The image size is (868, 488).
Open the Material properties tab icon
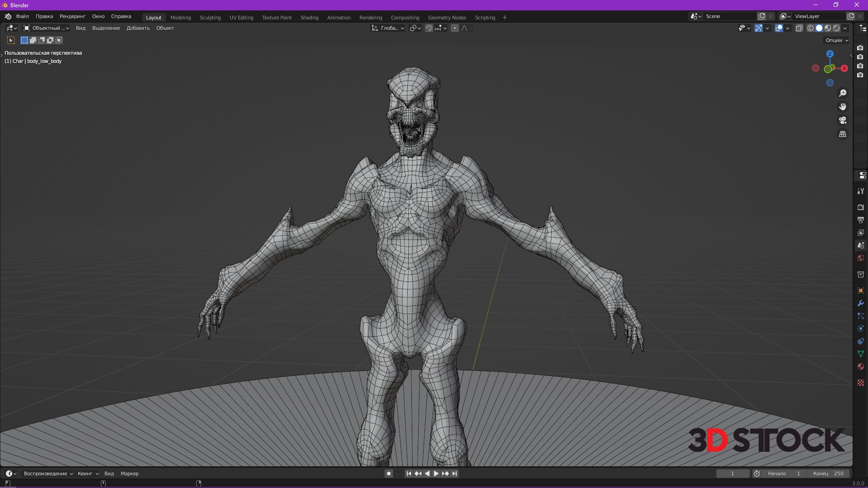click(x=860, y=366)
